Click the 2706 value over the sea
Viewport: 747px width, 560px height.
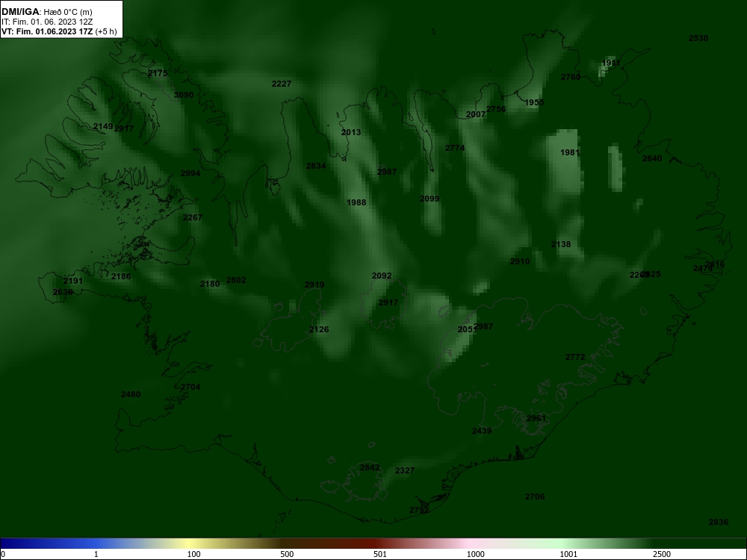pyautogui.click(x=535, y=497)
